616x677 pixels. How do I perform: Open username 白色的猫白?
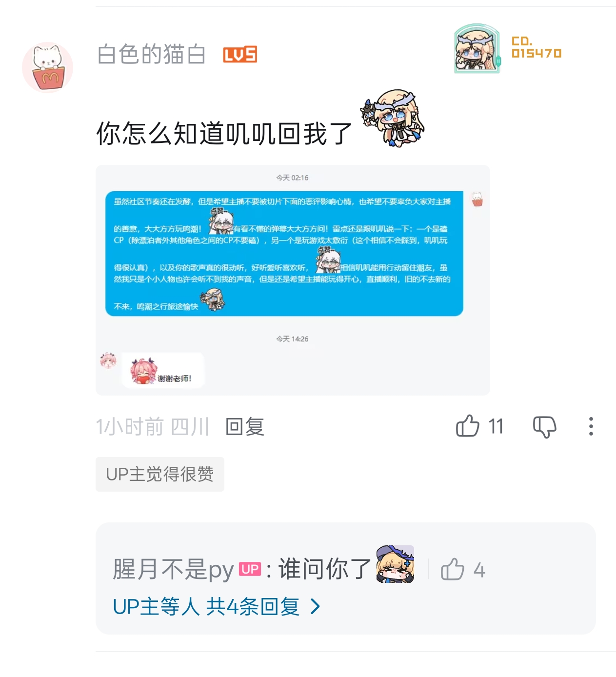point(151,54)
